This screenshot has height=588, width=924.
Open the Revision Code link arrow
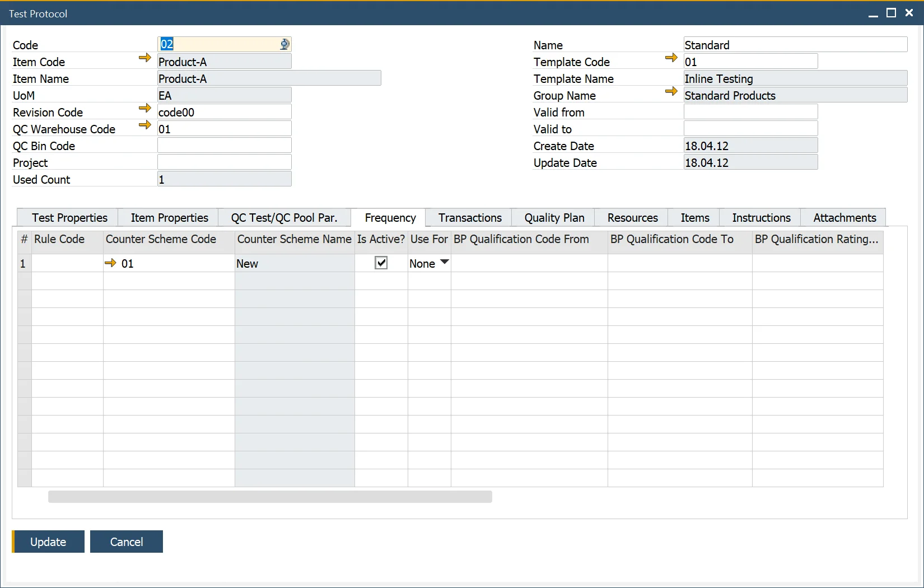click(x=144, y=108)
